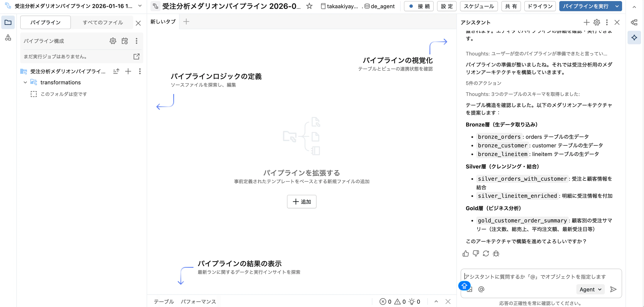This screenshot has height=307, width=644.
Task: Click the 追加 button to add a file
Action: click(302, 202)
